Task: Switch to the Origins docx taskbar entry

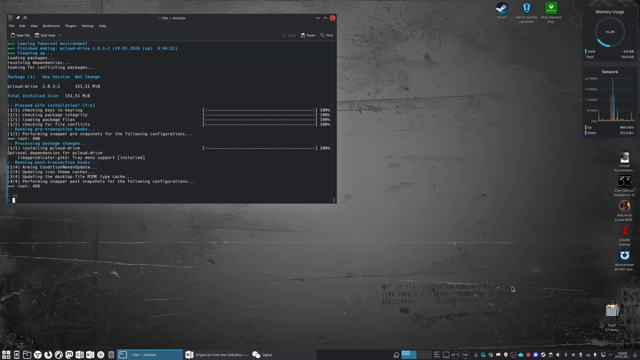Action: tap(216, 355)
